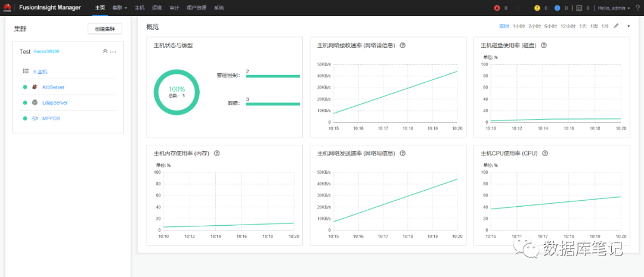The image size is (644, 277).
Task: Open help via the question mark icon
Action: tap(637, 8)
